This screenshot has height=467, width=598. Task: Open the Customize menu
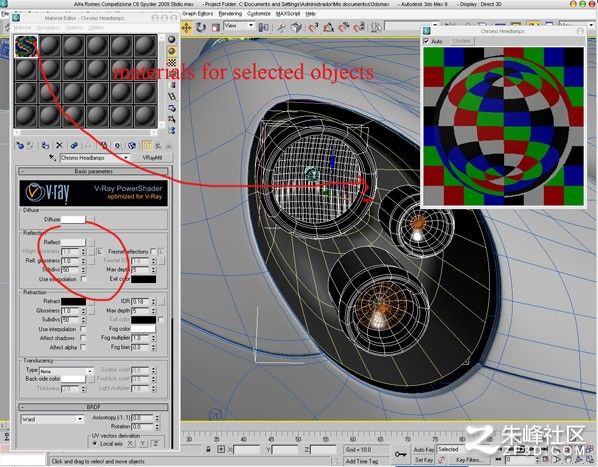click(x=259, y=14)
